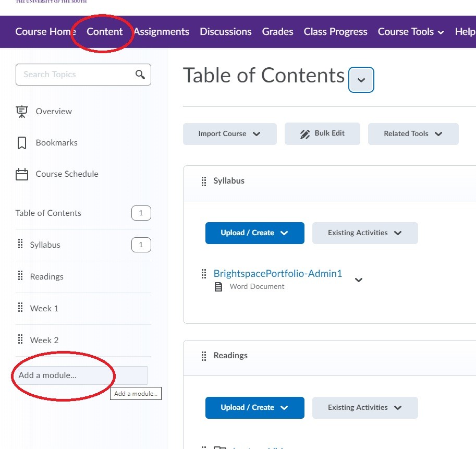The image size is (476, 449).
Task: Click the Search Topics input field
Action: pos(83,75)
